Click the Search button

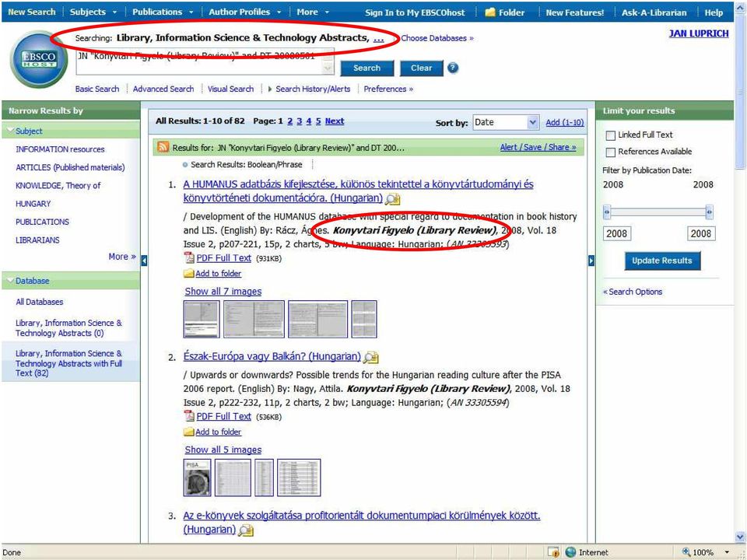pyautogui.click(x=366, y=68)
